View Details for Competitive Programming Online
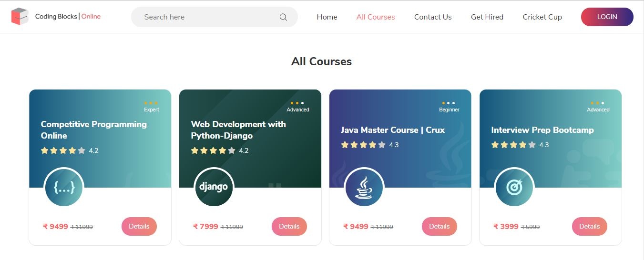The width and height of the screenshot is (644, 260). click(139, 226)
